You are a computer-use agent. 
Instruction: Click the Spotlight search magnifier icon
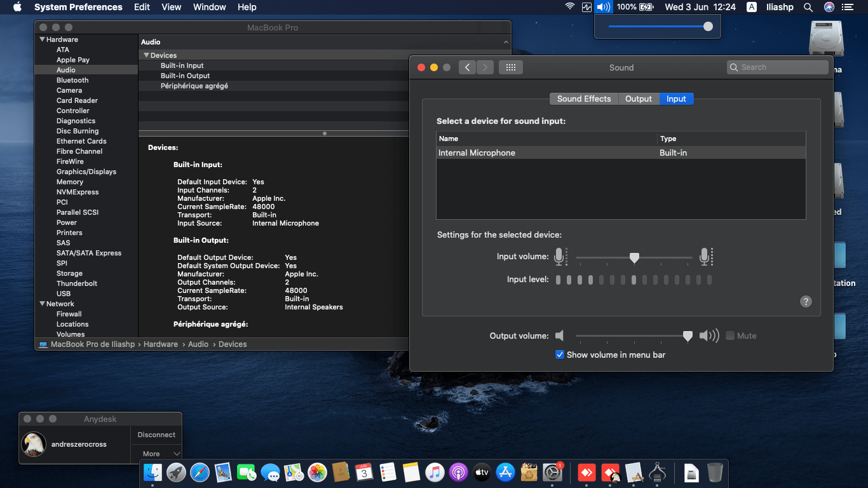(808, 7)
